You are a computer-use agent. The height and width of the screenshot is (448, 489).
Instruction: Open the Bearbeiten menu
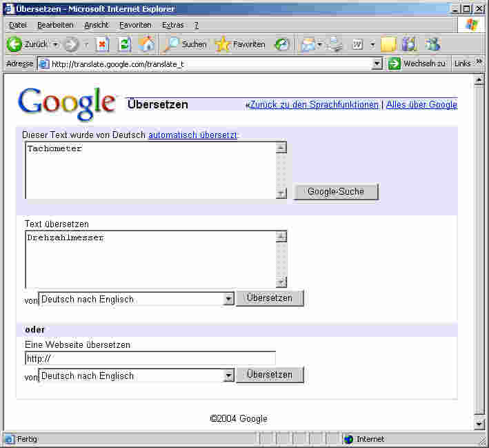55,25
